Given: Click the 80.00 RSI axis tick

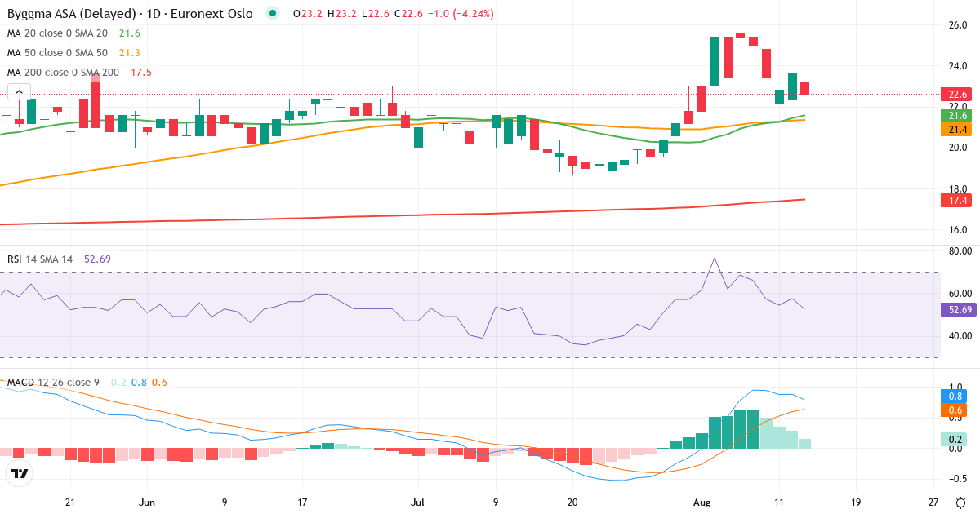Looking at the screenshot, I should tap(959, 251).
